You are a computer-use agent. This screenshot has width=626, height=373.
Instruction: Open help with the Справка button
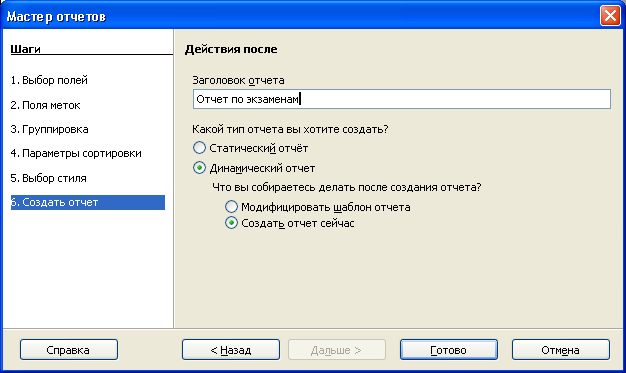point(69,350)
